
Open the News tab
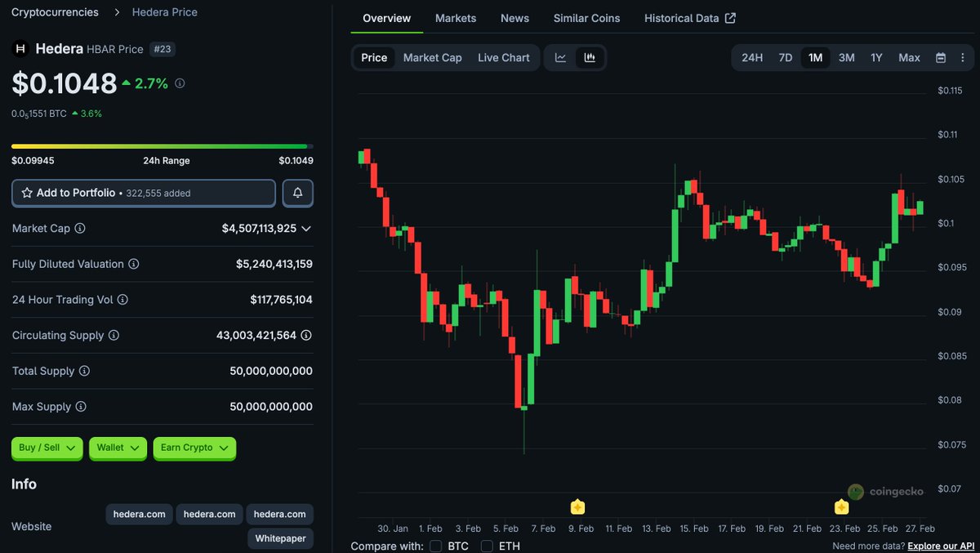(x=514, y=18)
